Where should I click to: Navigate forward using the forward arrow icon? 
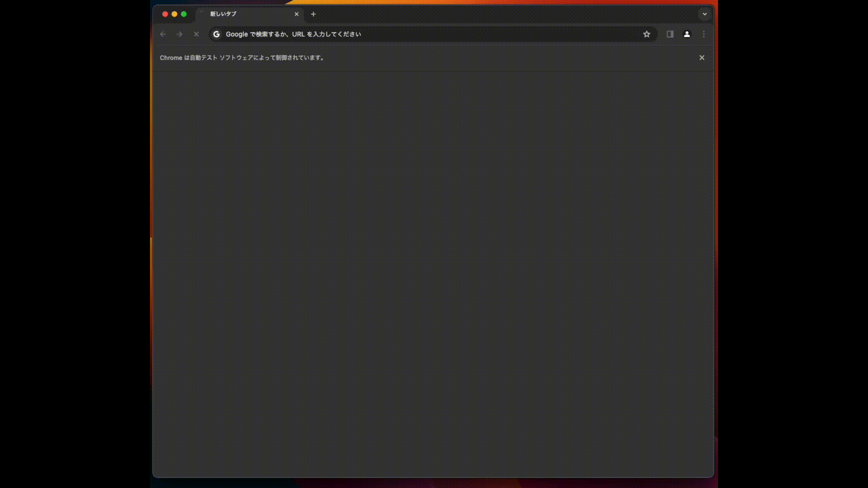pos(179,34)
